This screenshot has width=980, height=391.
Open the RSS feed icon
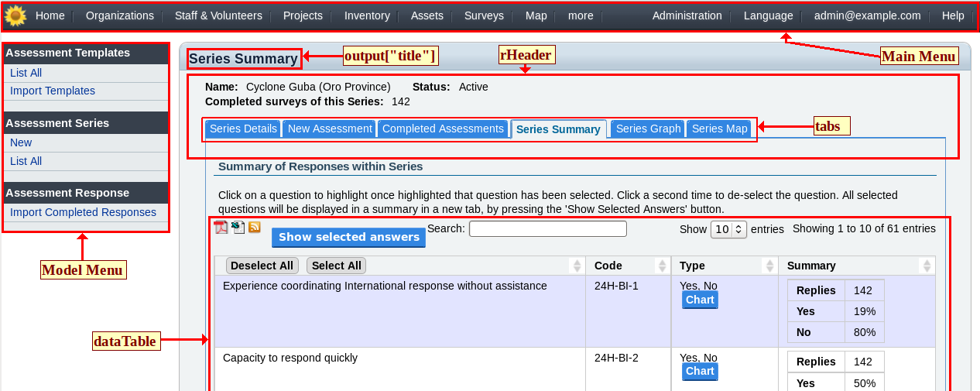pos(254,227)
